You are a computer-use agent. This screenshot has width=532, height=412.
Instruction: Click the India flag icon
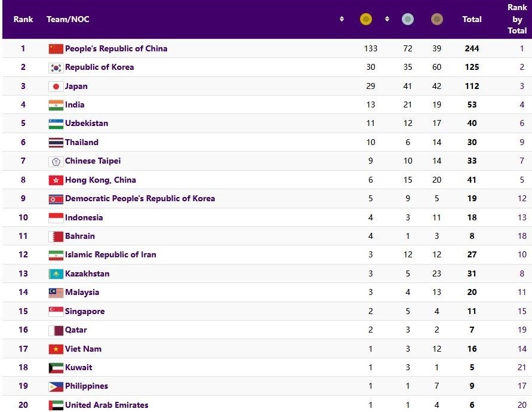click(56, 105)
